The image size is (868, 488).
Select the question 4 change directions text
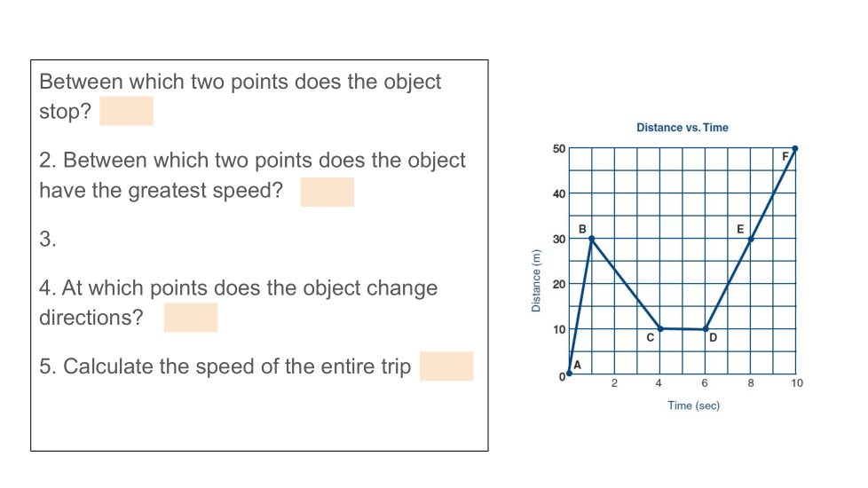click(238, 288)
